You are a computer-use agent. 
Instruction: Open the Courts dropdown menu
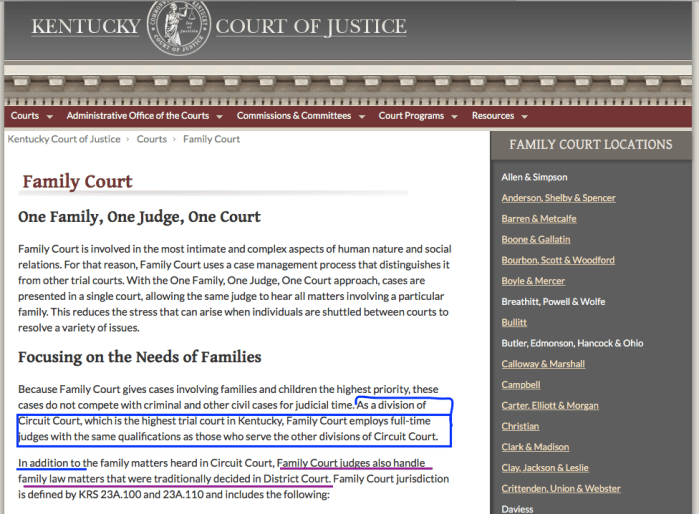(31, 116)
